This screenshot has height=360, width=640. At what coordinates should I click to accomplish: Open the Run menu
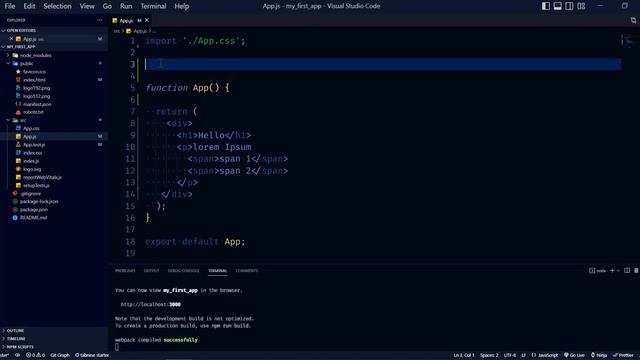tap(126, 6)
